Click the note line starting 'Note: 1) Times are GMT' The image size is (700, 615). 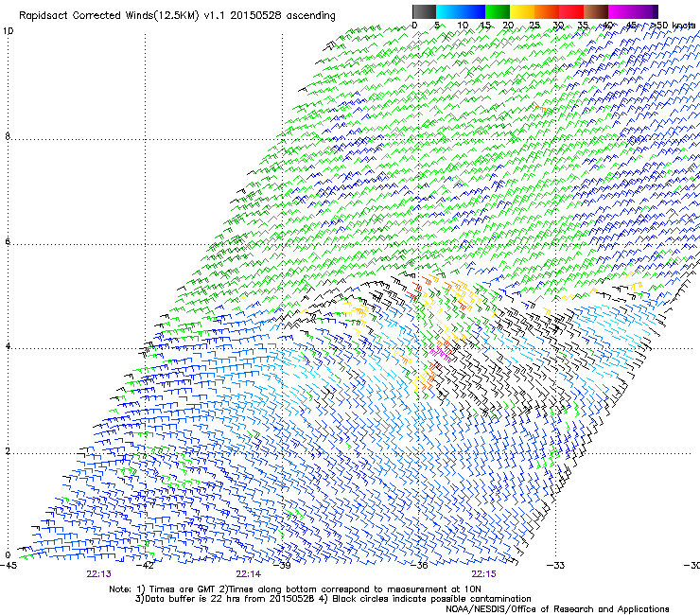point(295,589)
